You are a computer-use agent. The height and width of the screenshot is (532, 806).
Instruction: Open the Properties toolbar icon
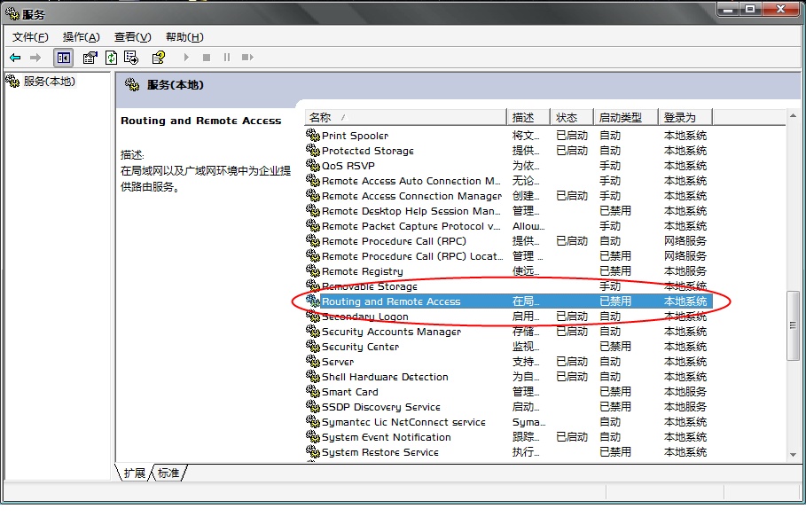(90, 58)
